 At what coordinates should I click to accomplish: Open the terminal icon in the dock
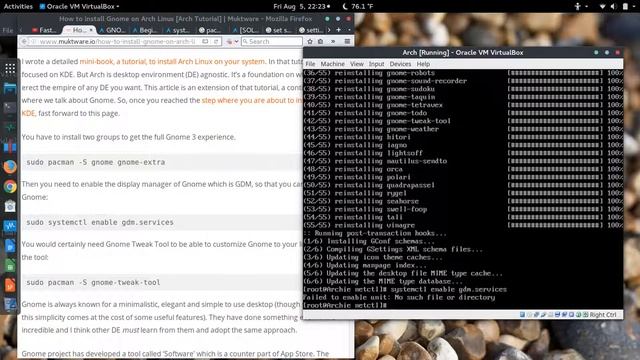click(10, 108)
